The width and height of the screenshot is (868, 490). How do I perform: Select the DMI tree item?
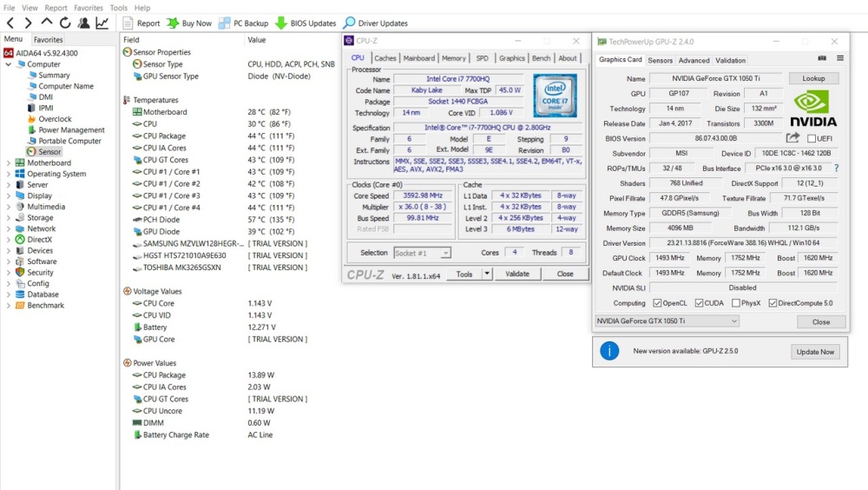pyautogui.click(x=45, y=97)
